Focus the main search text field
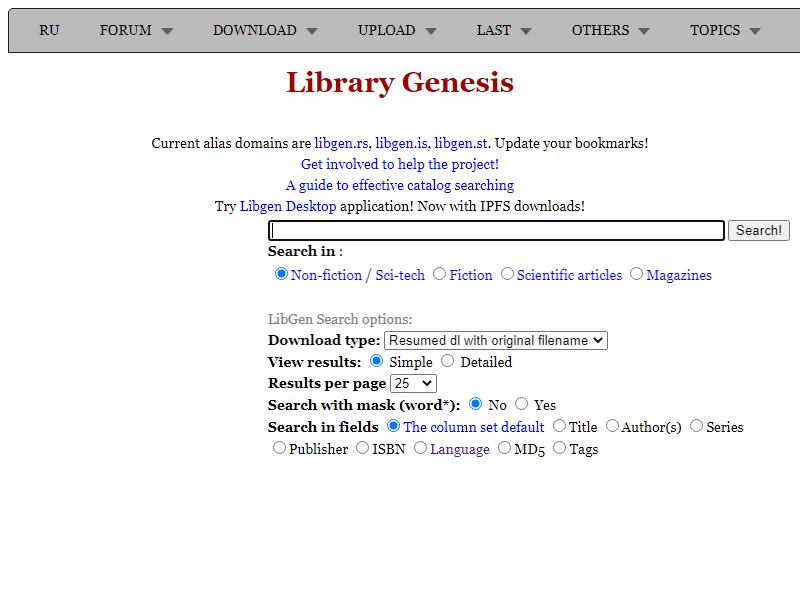The height and width of the screenshot is (600, 800). 496,231
